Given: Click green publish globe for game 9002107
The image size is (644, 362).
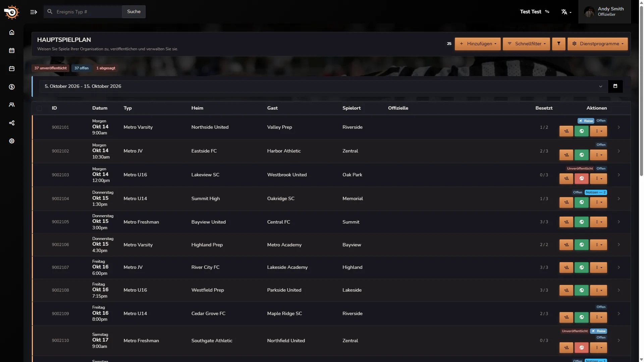Looking at the screenshot, I should point(582,267).
